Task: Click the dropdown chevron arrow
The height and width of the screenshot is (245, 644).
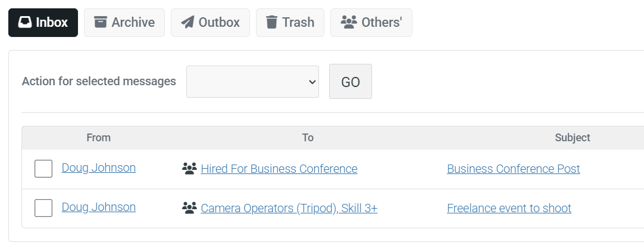Action: coord(312,82)
